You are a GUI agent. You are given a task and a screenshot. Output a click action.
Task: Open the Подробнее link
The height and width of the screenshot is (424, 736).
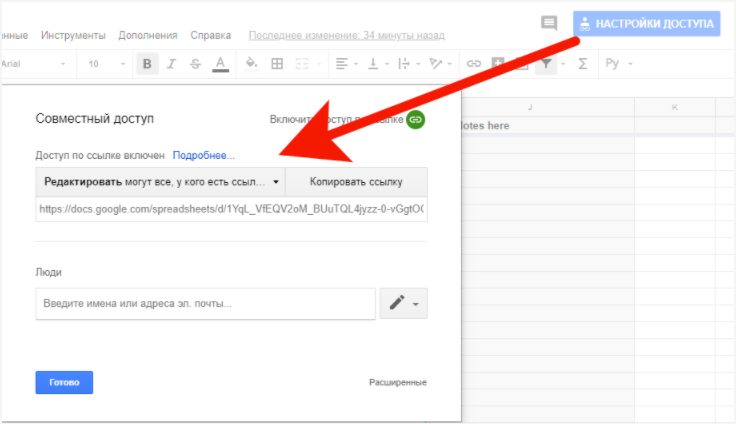(203, 155)
